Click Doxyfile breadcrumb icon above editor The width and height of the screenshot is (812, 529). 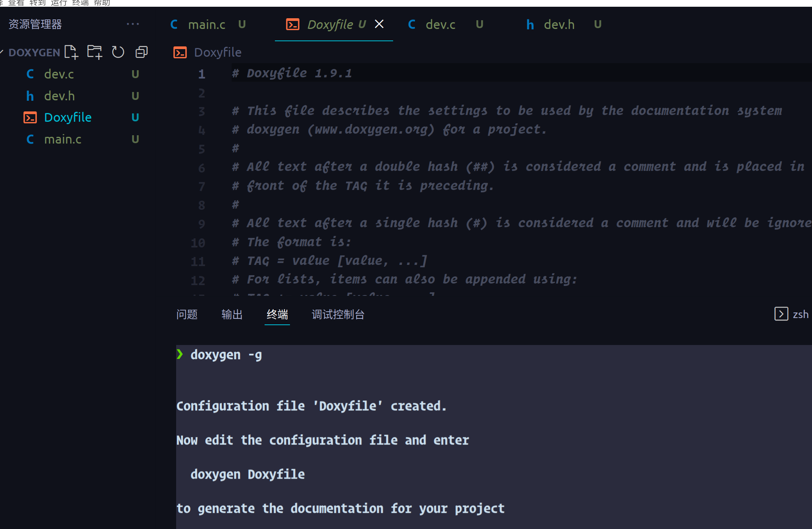[180, 52]
